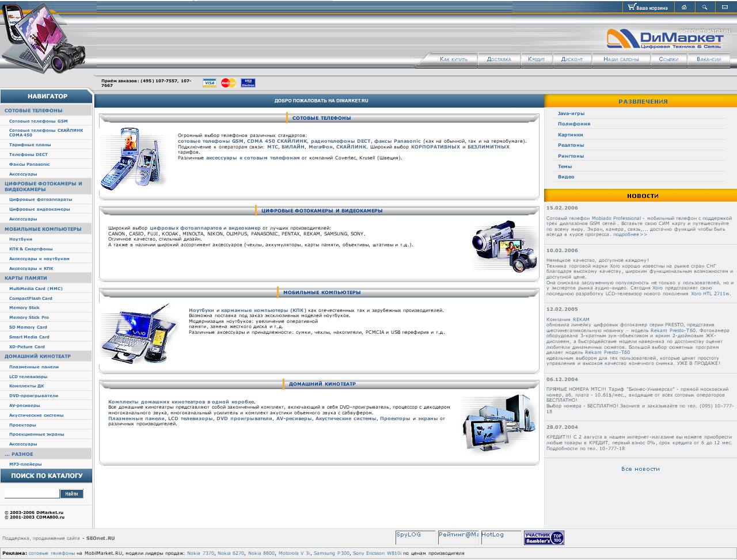Click the Найти search button

pos(72,494)
